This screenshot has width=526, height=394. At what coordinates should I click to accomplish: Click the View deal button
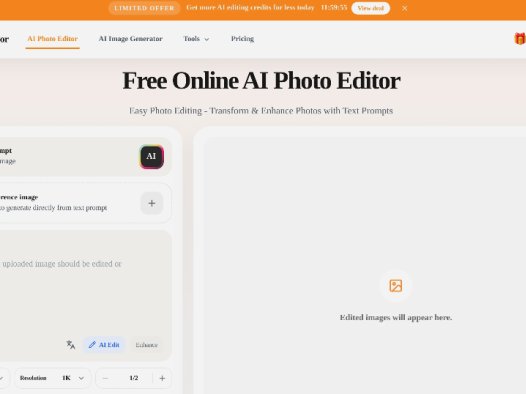click(371, 8)
